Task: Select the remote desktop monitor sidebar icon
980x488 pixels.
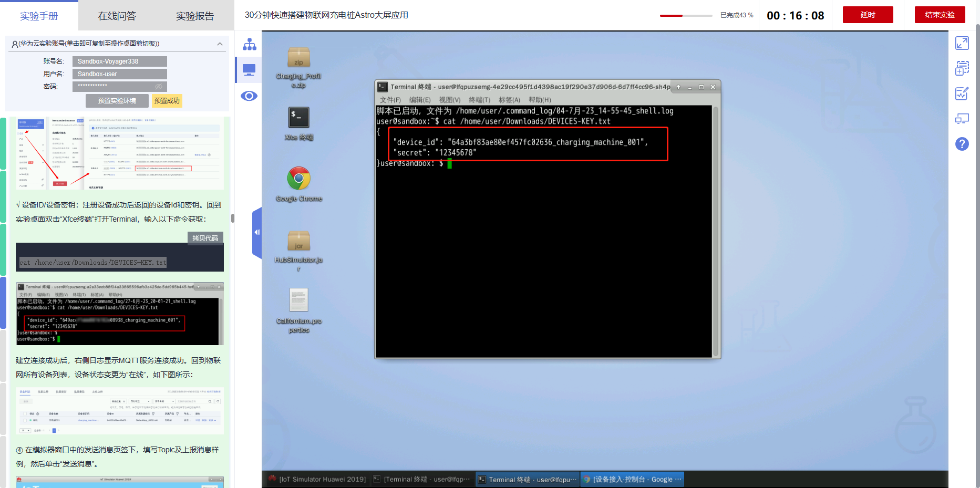Action: pyautogui.click(x=249, y=70)
